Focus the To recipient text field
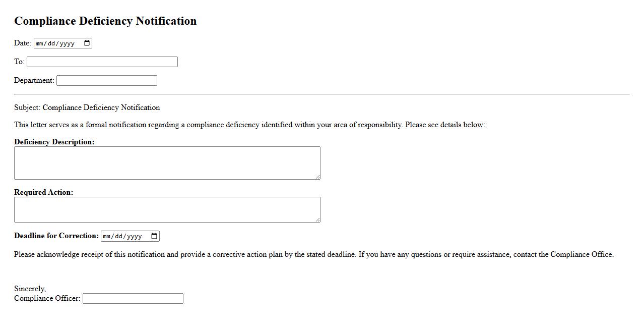The height and width of the screenshot is (328, 644). (x=102, y=62)
